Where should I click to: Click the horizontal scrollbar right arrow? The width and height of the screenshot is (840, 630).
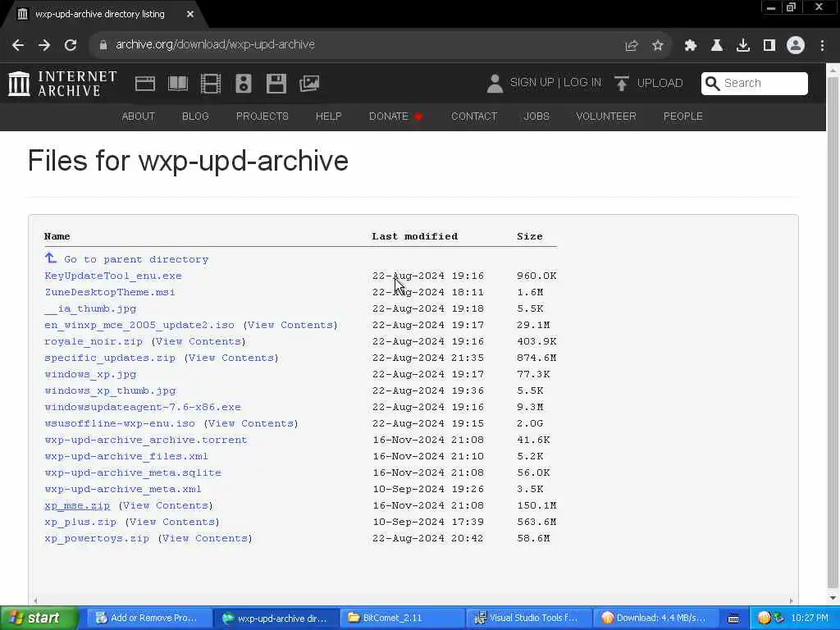click(792, 600)
